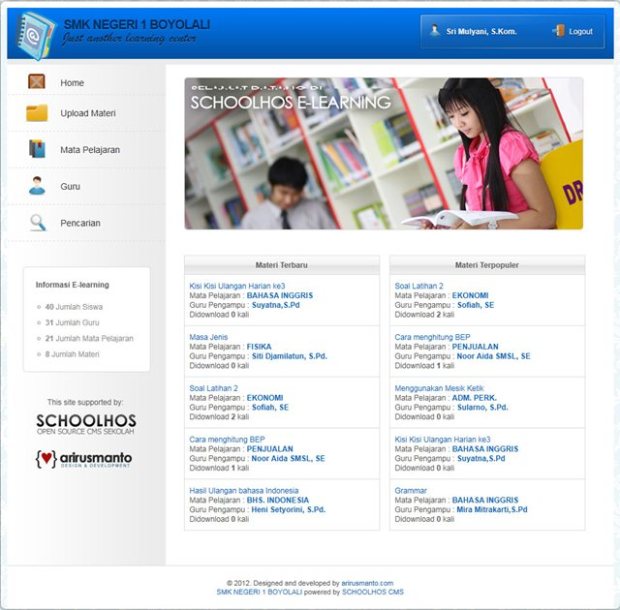Click the user avatar icon beside Sri Mulyani

tap(434, 31)
